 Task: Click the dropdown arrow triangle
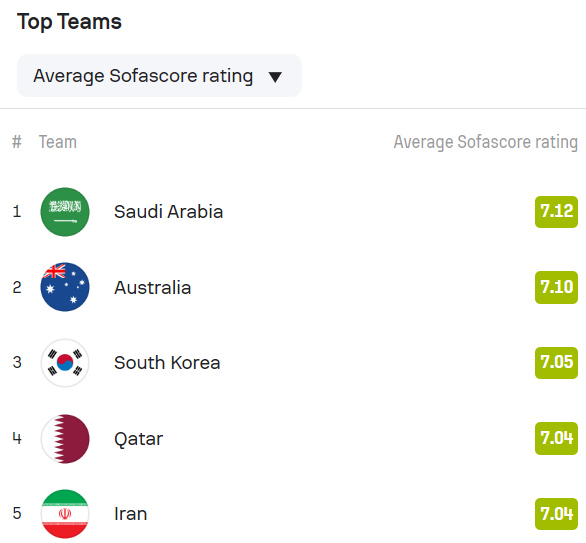[275, 77]
